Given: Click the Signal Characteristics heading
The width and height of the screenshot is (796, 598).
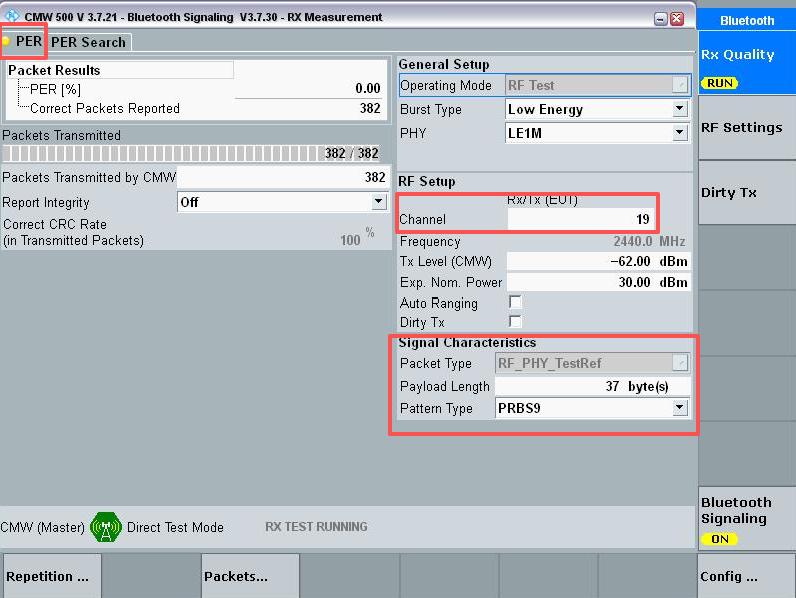Looking at the screenshot, I should 467,343.
